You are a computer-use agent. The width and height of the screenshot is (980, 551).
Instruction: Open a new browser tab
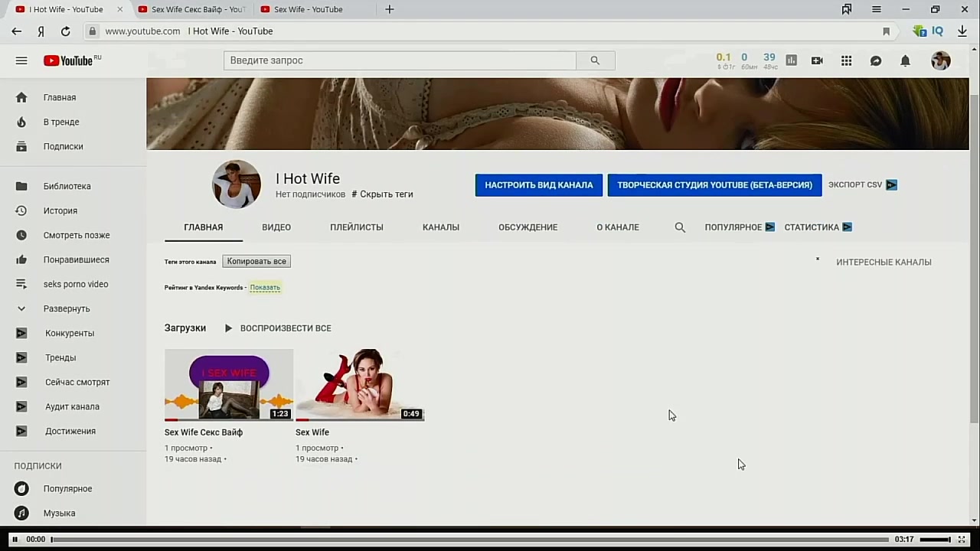click(x=389, y=9)
